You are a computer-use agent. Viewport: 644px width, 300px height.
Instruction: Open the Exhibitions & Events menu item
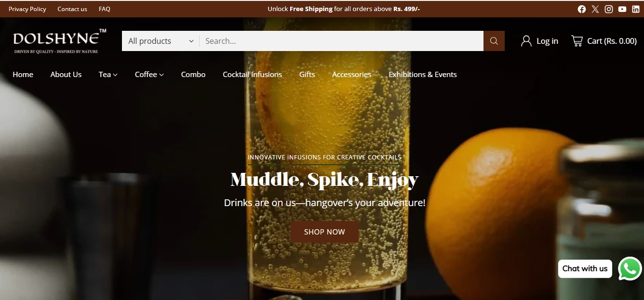[423, 74]
